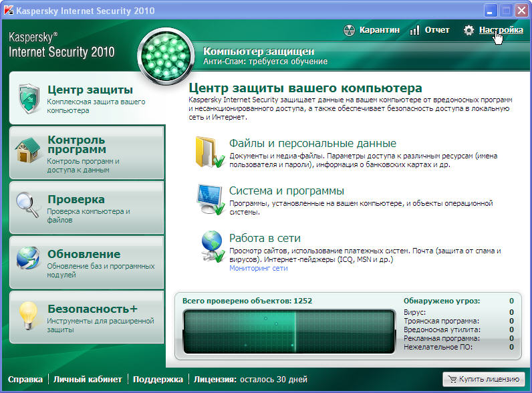
Task: Click the Работа в сети globe icon
Action: [x=213, y=247]
